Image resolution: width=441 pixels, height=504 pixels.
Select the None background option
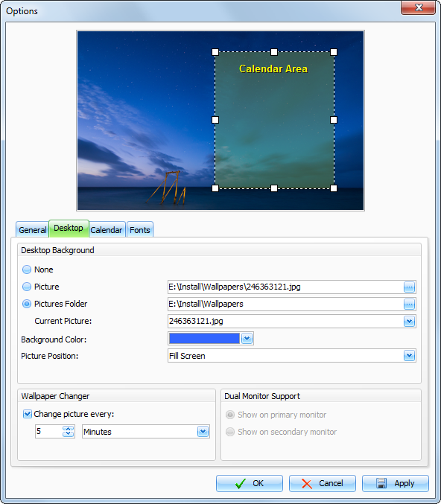tap(27, 269)
